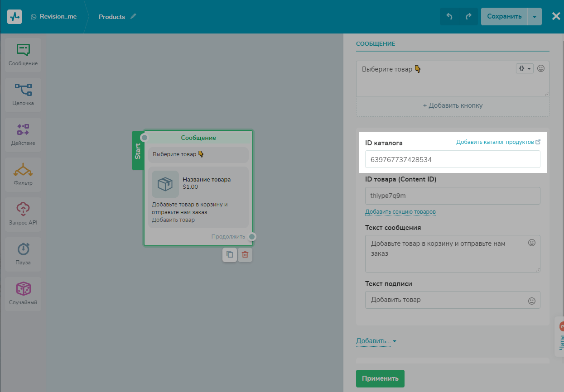Choose the Запрос API block icon
The image size is (564, 392).
(23, 214)
